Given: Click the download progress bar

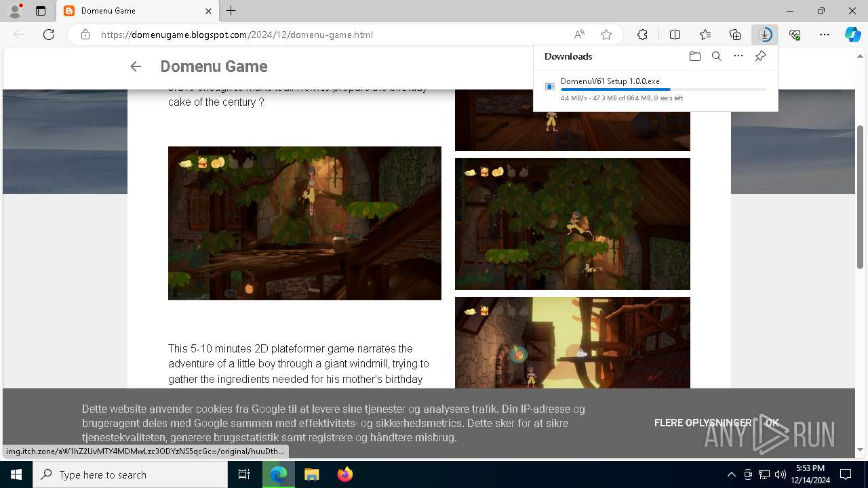Looking at the screenshot, I should (x=664, y=89).
